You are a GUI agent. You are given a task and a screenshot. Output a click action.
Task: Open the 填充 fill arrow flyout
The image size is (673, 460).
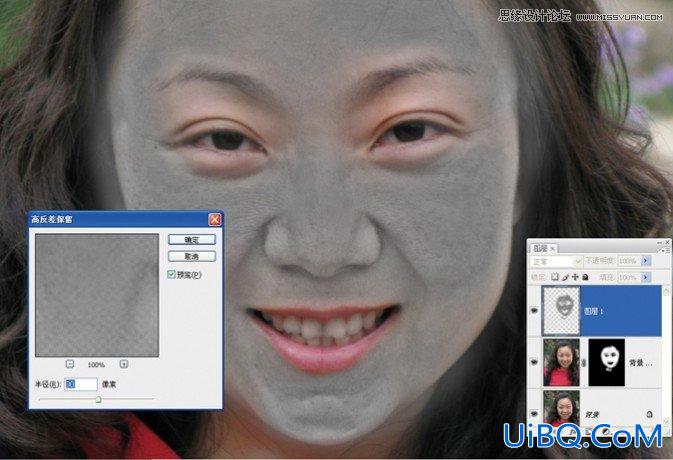coord(646,278)
